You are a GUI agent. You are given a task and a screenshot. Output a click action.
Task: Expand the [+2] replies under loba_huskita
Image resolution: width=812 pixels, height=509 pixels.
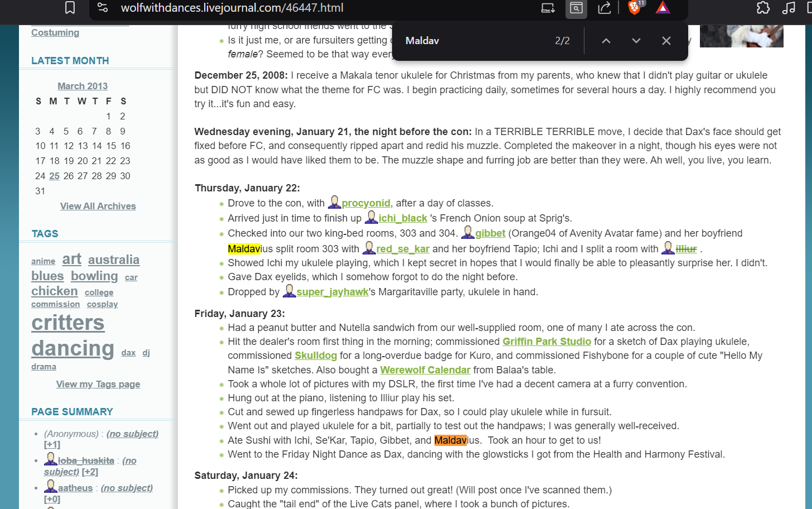click(x=90, y=472)
